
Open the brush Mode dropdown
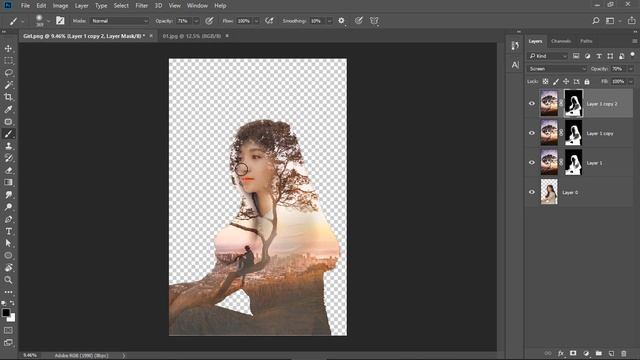120,21
